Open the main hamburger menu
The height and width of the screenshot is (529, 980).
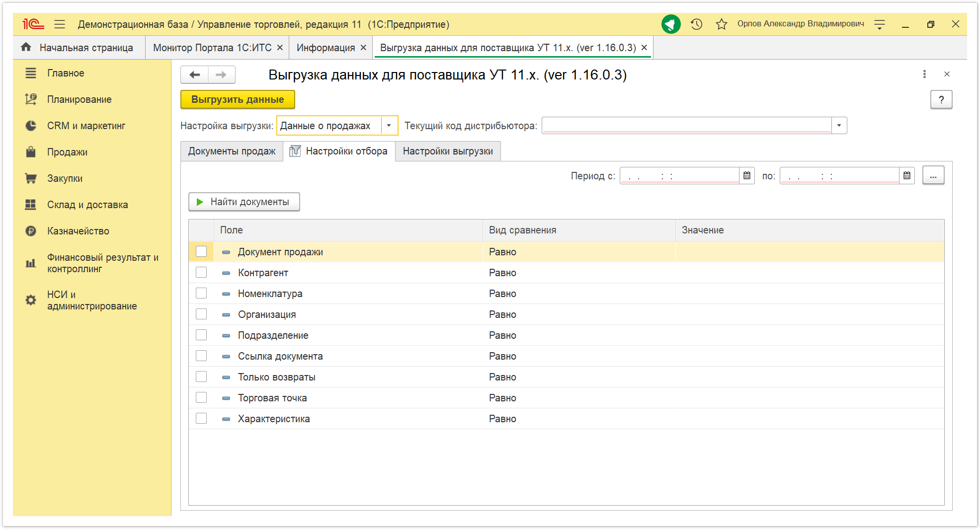pos(60,24)
